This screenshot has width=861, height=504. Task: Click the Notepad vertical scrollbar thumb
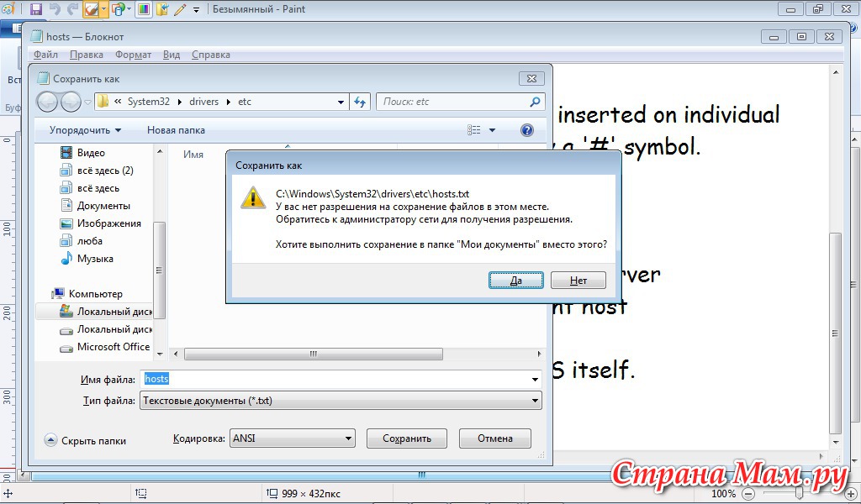(x=835, y=333)
